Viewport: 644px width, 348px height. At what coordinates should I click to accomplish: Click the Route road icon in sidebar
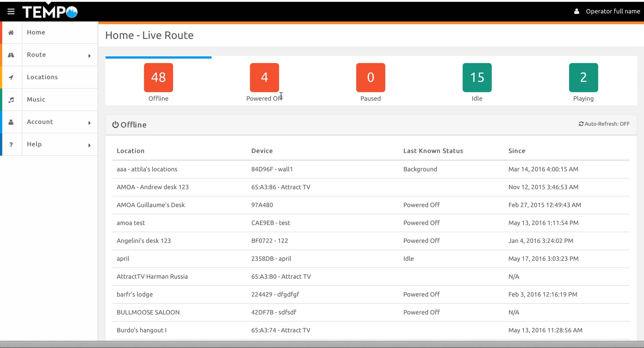[11, 55]
